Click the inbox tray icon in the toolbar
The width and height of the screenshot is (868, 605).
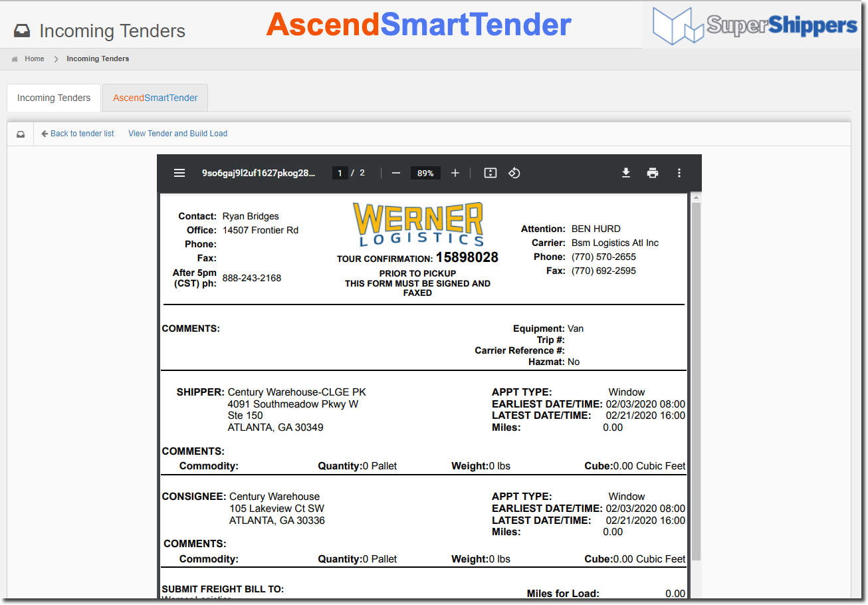coord(21,134)
